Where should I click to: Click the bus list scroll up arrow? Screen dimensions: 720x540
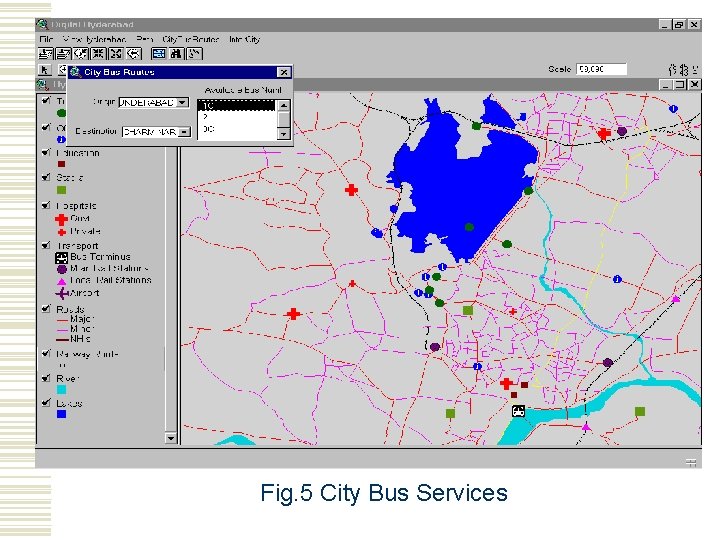[x=284, y=106]
